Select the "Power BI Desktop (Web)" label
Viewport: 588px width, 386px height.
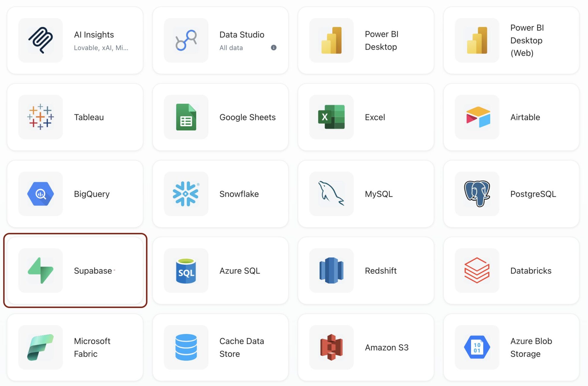click(527, 40)
